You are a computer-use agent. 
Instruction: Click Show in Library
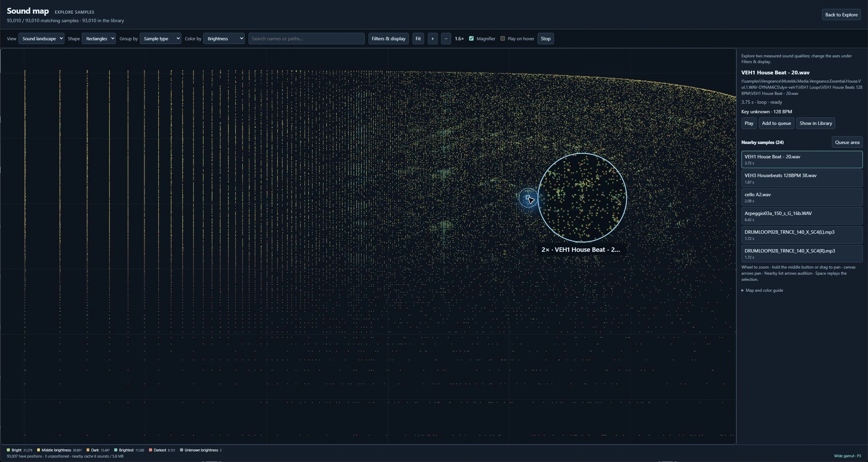pyautogui.click(x=815, y=123)
